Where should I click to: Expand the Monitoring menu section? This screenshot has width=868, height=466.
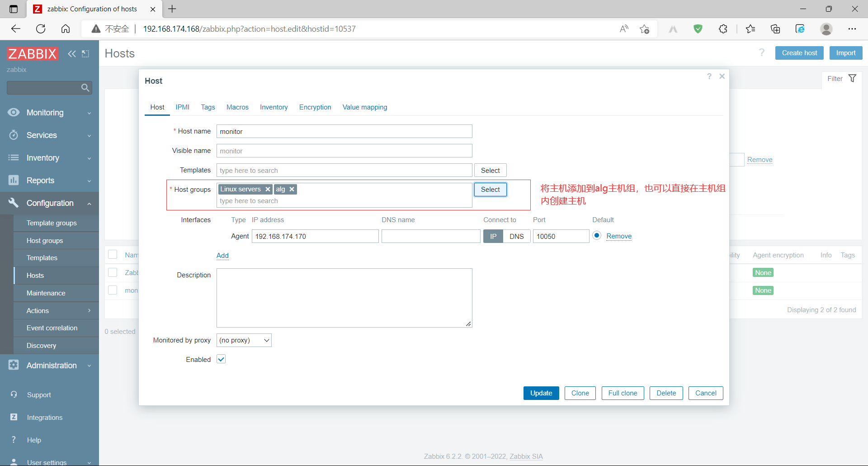[x=90, y=113]
